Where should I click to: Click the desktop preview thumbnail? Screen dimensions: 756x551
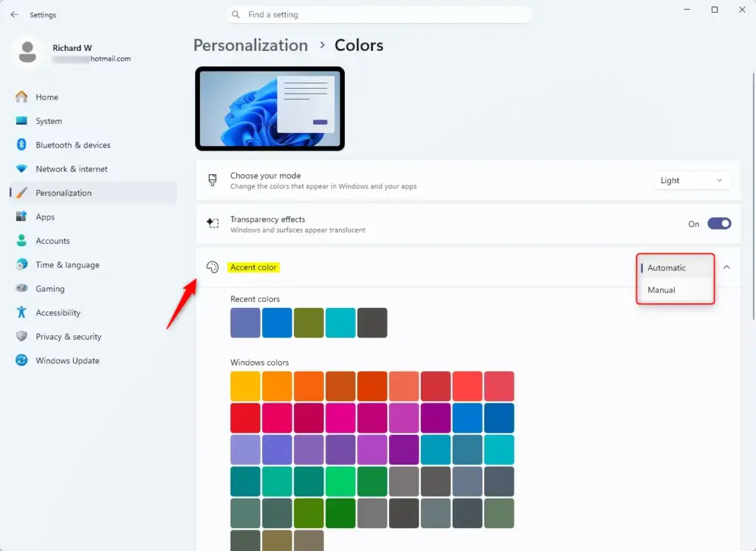(269, 109)
